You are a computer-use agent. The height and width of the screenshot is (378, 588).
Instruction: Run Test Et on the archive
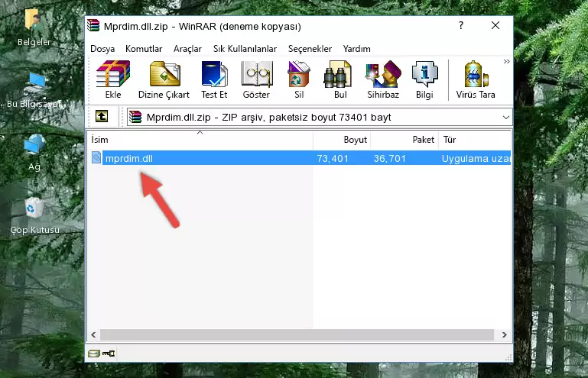pos(214,79)
